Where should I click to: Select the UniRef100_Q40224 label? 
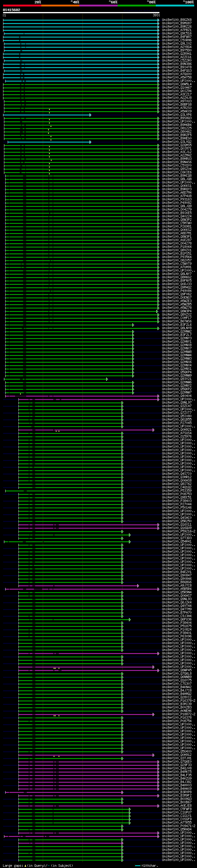[177, 216]
